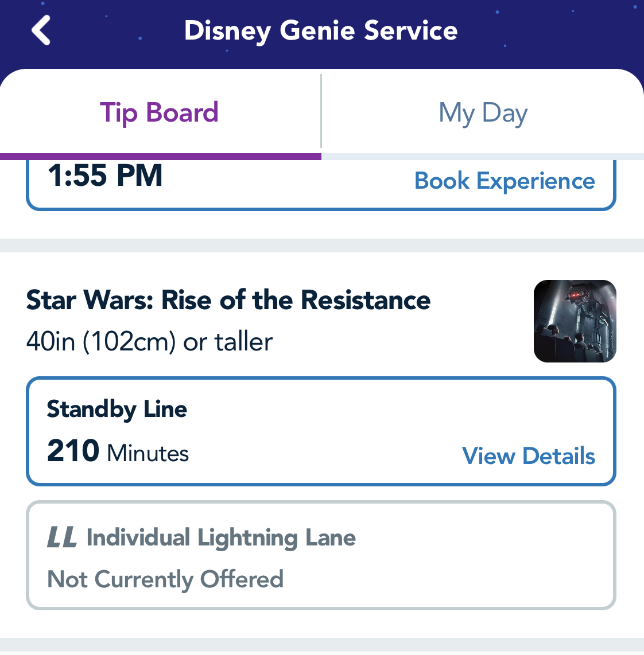Tap the Disney Genie Service header title
Screen dimensions: 644x655
click(x=321, y=30)
